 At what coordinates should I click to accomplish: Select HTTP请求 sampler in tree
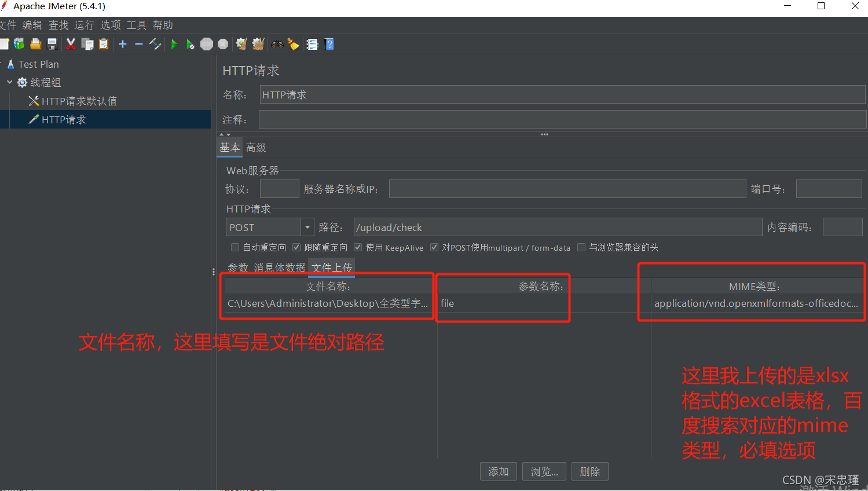63,119
